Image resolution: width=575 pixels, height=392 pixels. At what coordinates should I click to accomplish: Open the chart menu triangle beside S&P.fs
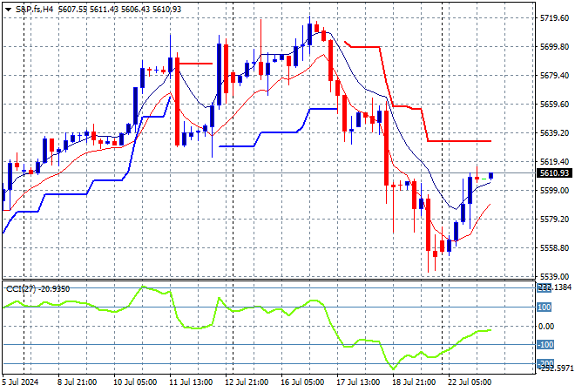pyautogui.click(x=8, y=10)
